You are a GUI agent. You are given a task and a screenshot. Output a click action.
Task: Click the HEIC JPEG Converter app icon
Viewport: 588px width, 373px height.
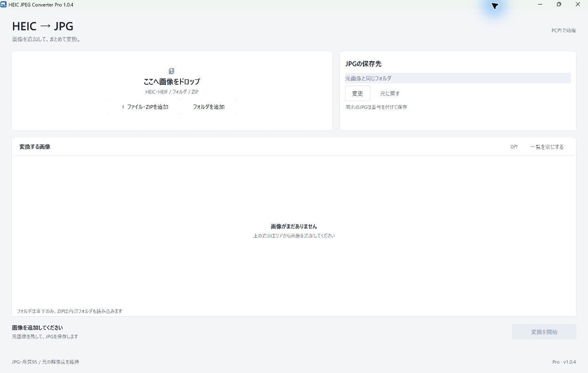pos(3,5)
